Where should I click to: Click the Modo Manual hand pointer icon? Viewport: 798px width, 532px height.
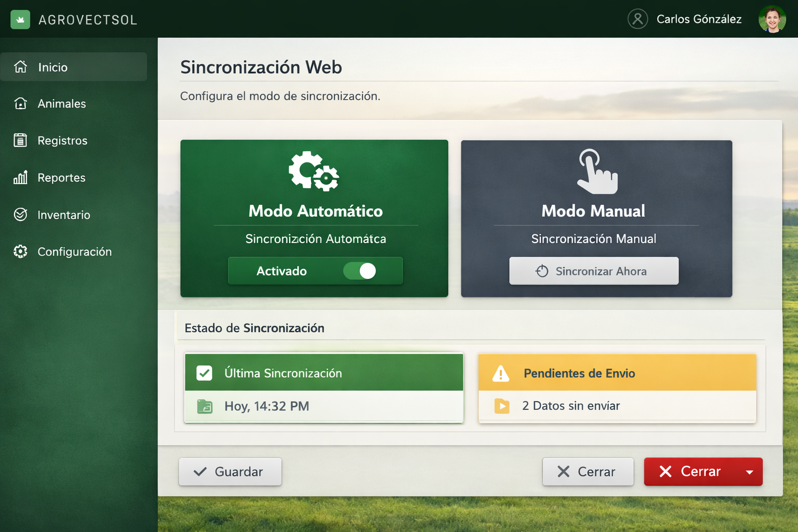597,171
